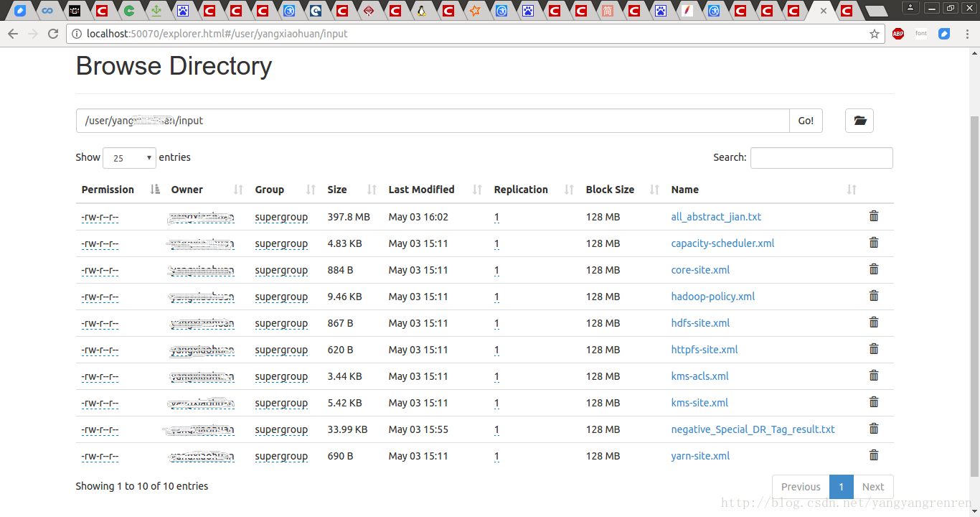Switch to the orange star browser tab
980x517 pixels.
tap(475, 11)
